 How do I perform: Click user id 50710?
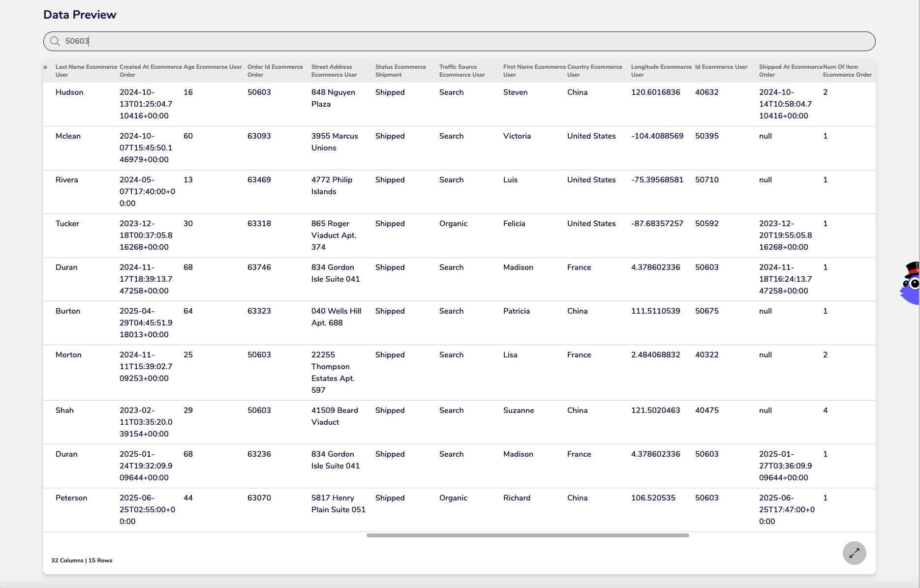tap(707, 180)
